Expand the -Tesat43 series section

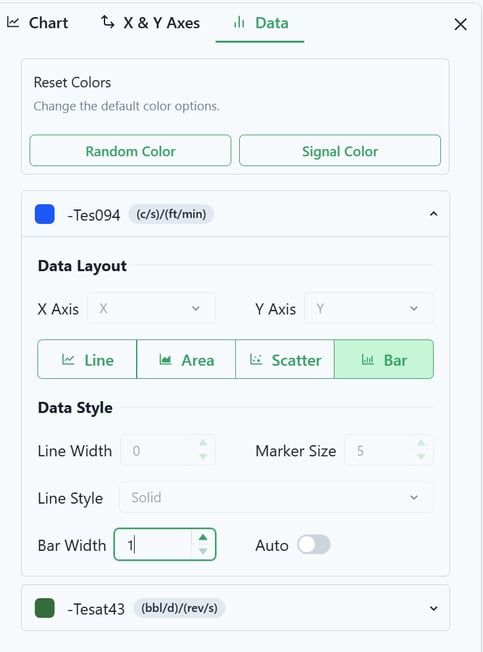434,609
